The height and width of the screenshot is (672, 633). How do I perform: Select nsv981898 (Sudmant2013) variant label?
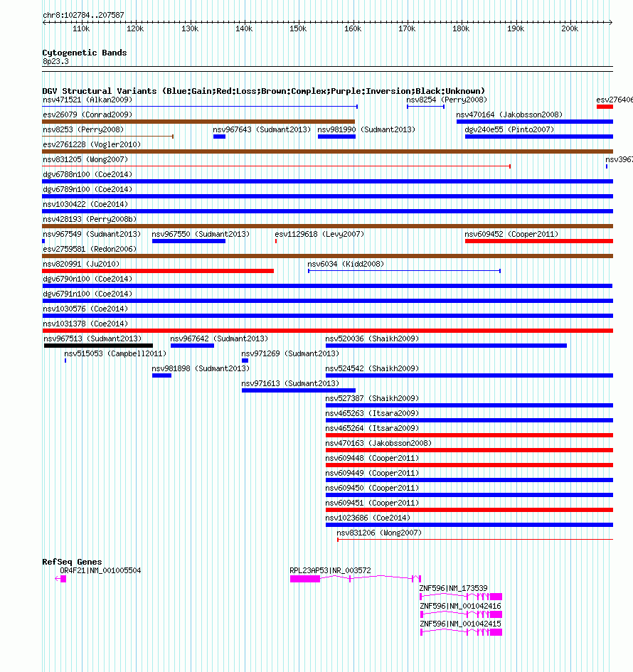coord(201,369)
